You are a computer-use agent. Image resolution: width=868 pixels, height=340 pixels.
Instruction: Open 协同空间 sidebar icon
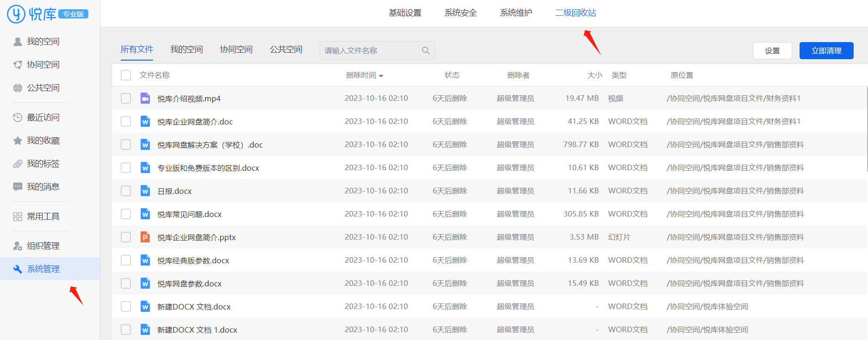point(18,65)
